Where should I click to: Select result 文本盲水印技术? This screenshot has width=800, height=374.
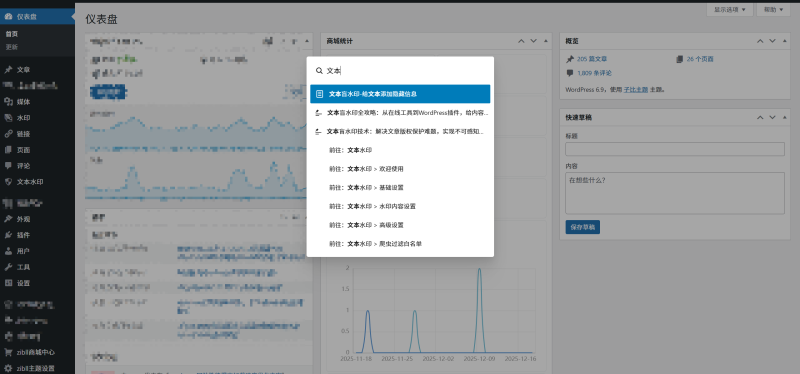(x=400, y=132)
